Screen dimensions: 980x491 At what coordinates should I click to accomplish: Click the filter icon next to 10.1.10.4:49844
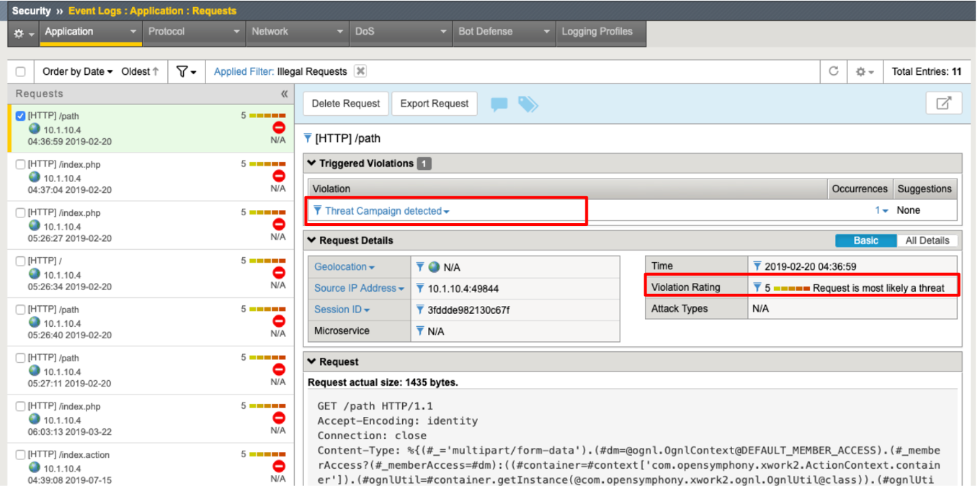[x=420, y=289]
